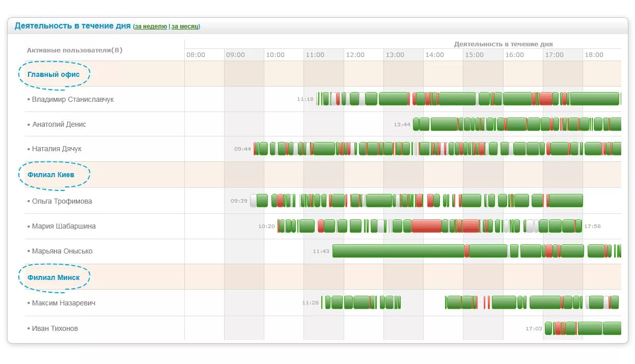The width and height of the screenshot is (635, 364).
Task: Click the 17:03 start time of Иван Тихонов
Action: [534, 329]
